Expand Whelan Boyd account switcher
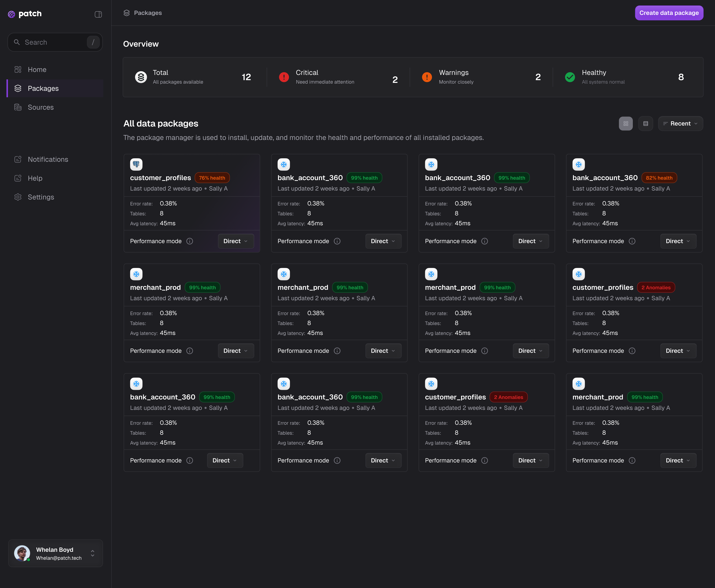 (x=92, y=553)
